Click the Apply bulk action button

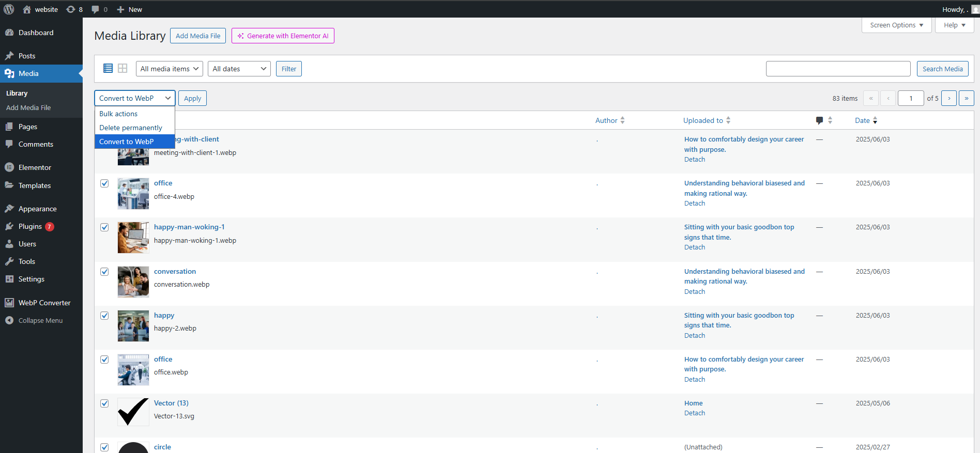[192, 98]
